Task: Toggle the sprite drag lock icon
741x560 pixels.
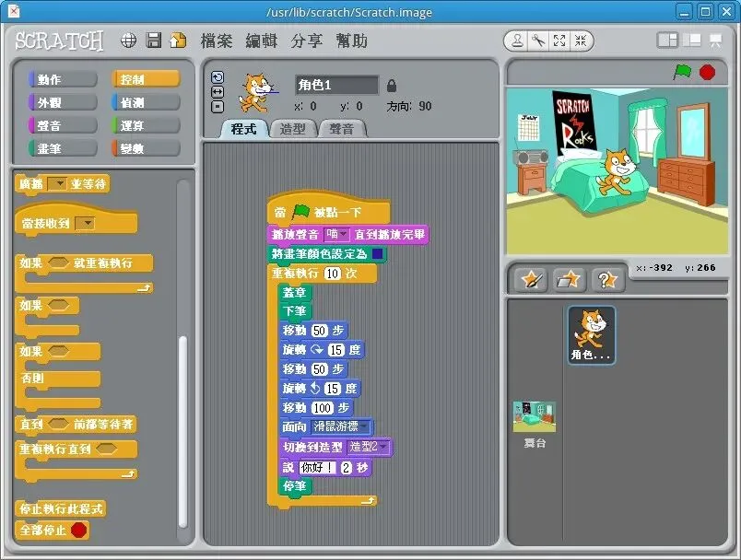Action: (x=392, y=86)
